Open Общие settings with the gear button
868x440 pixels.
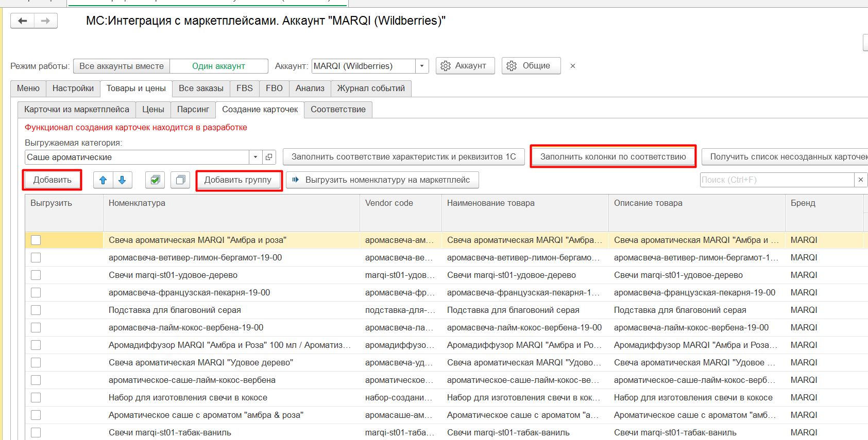point(531,66)
